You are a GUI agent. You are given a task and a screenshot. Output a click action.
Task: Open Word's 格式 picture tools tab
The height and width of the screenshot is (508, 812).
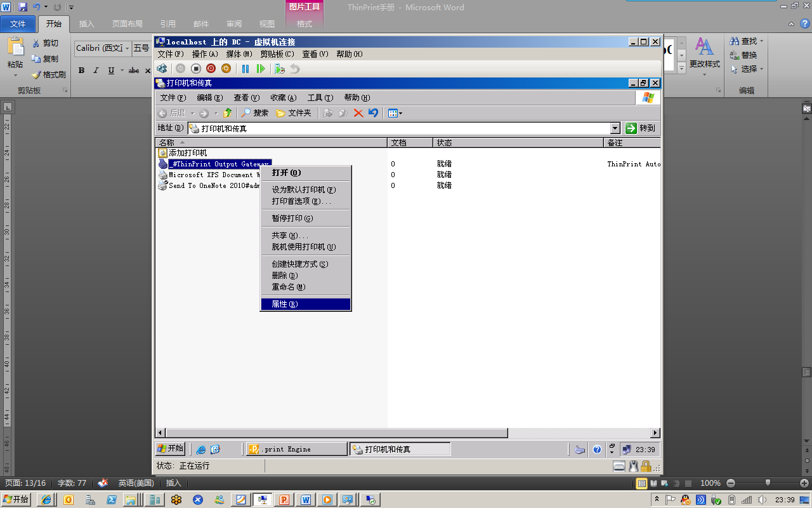click(304, 24)
